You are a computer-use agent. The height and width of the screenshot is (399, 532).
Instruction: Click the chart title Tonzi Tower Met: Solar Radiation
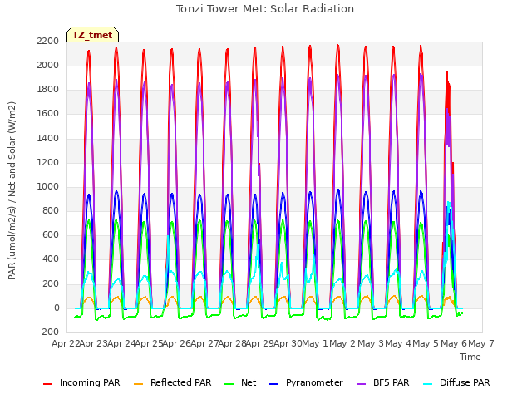[265, 9]
